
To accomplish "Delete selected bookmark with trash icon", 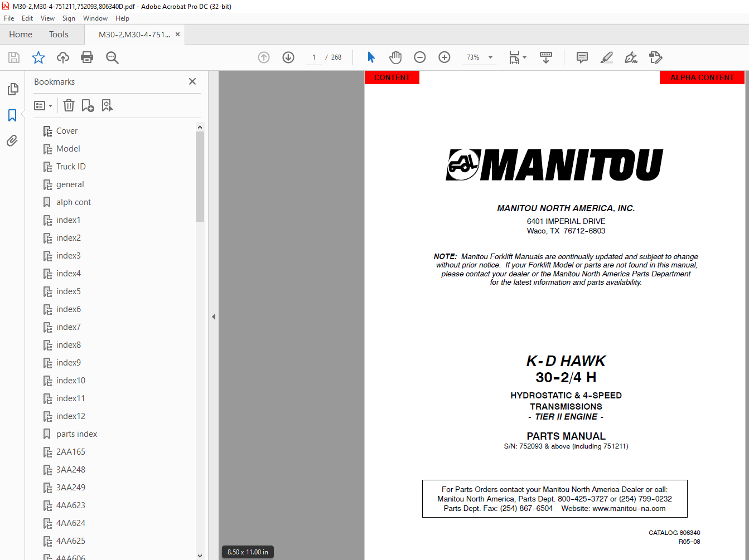I will tap(69, 105).
